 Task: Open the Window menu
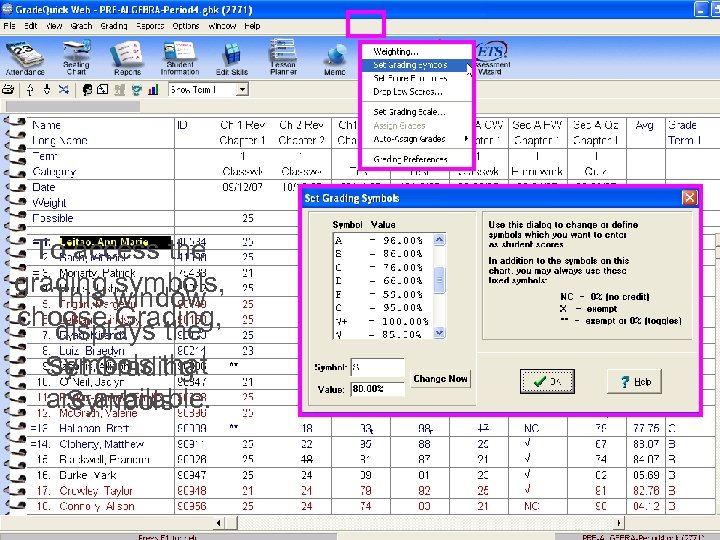point(222,26)
